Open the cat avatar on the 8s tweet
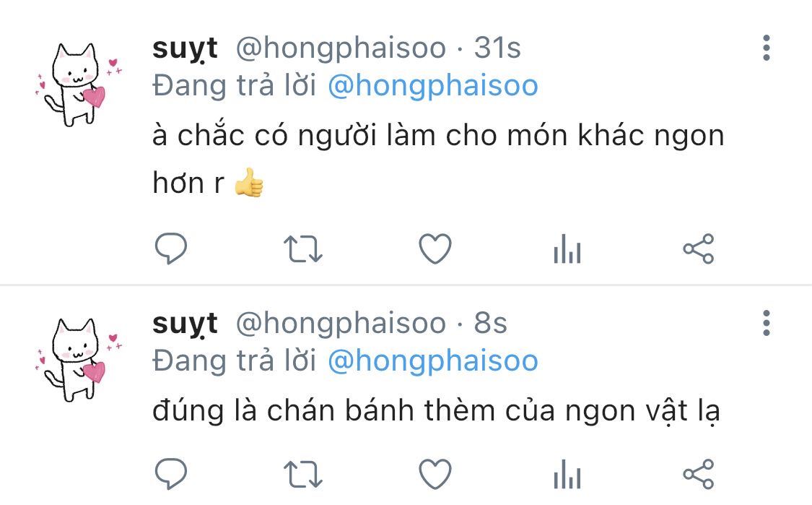 [79, 360]
